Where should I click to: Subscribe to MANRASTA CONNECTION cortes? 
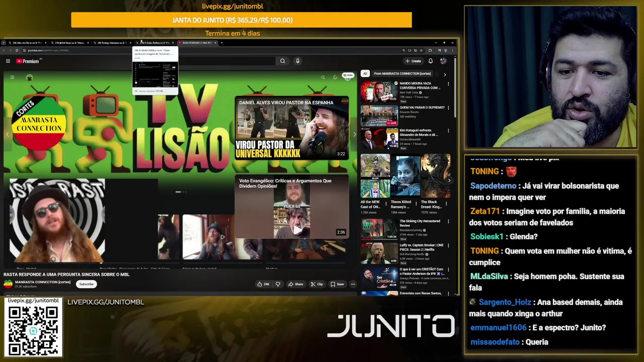point(86,284)
